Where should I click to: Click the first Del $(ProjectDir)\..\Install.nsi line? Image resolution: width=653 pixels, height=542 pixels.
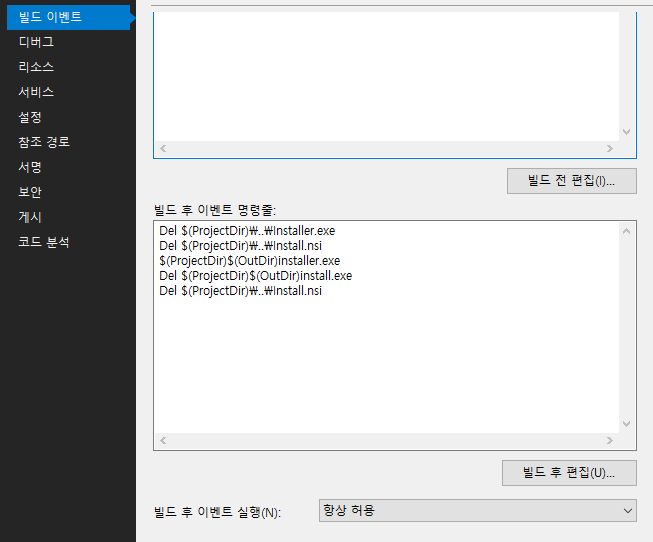tap(240, 246)
